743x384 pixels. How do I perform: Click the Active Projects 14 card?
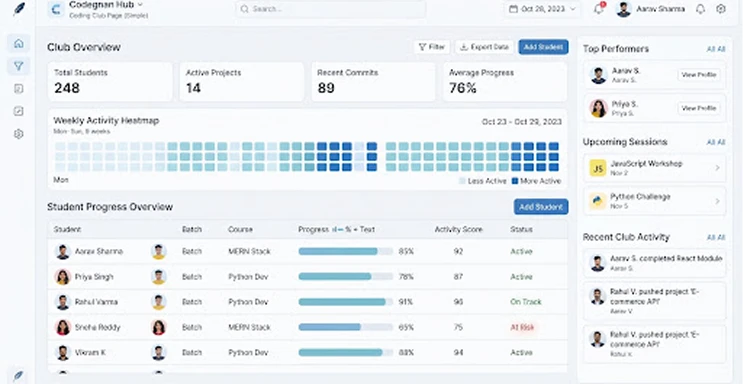tap(242, 82)
